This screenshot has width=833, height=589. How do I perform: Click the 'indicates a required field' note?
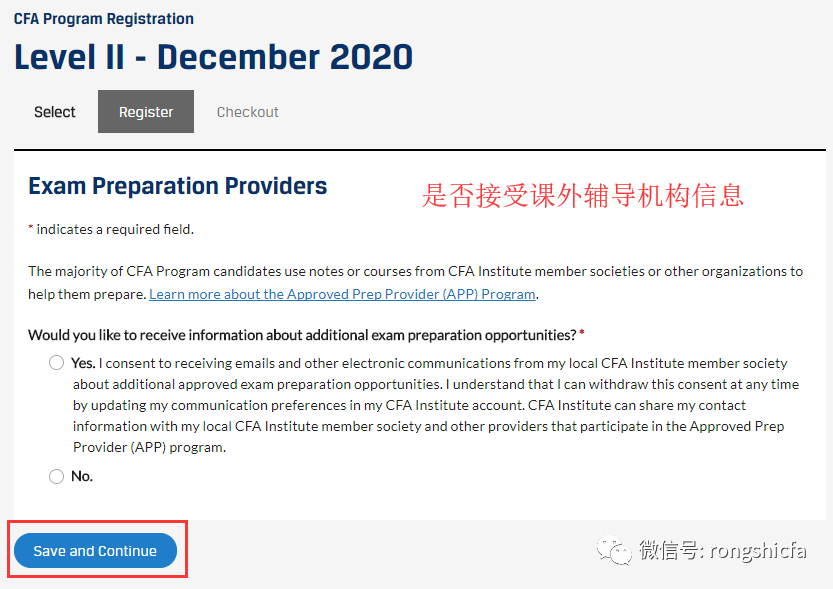pyautogui.click(x=111, y=229)
